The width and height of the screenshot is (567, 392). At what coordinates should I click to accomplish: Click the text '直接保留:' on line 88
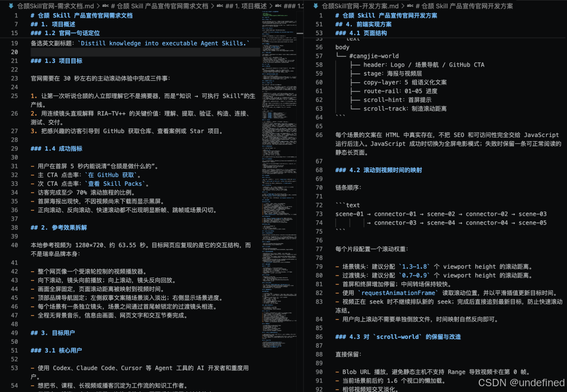[x=348, y=354]
